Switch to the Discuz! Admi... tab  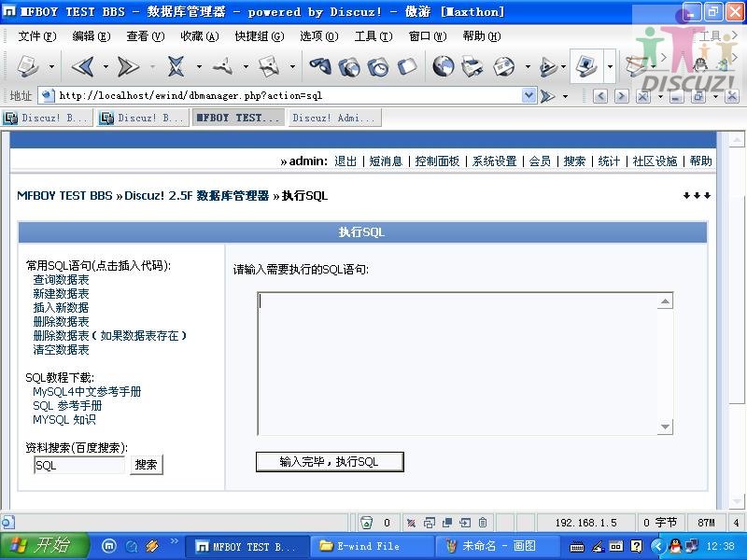coord(334,118)
